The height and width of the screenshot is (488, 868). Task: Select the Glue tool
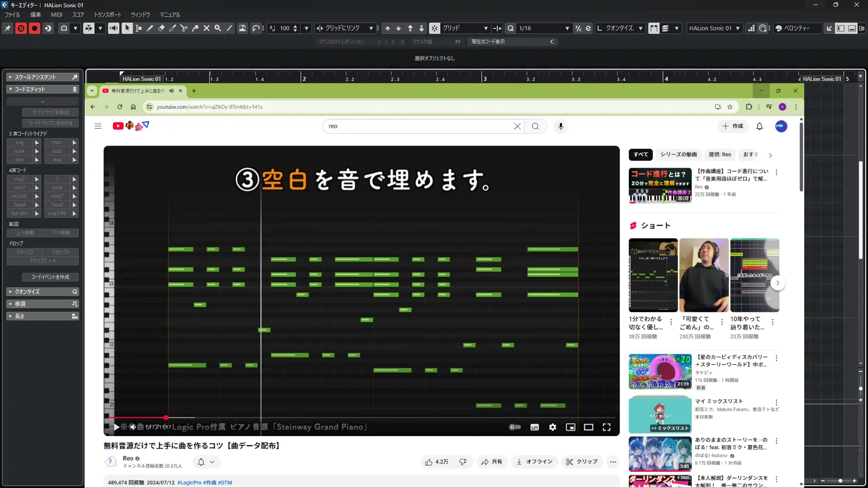[195, 28]
